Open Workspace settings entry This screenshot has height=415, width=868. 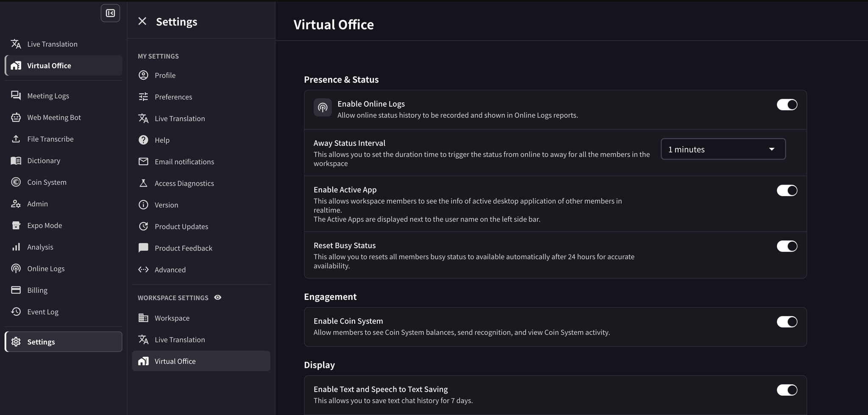coord(201,318)
